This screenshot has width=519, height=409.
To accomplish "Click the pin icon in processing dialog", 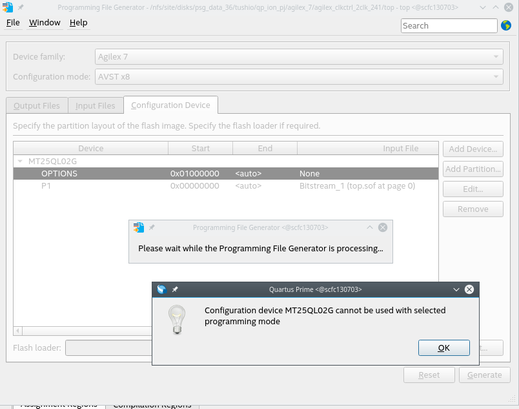I will tap(152, 227).
